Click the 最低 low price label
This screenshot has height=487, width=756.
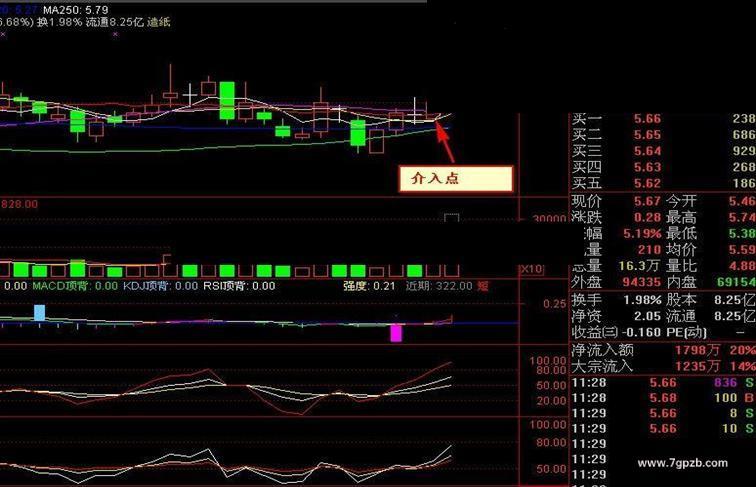pos(681,234)
